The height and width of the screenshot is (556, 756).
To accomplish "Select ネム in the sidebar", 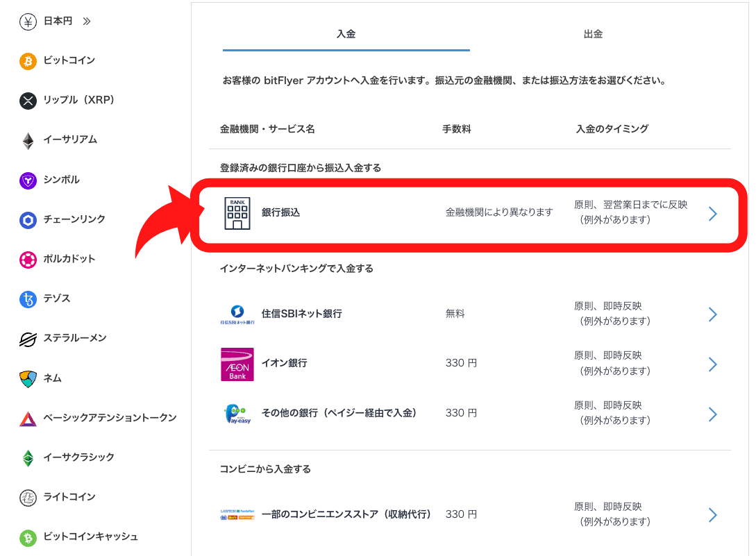I will pyautogui.click(x=53, y=378).
